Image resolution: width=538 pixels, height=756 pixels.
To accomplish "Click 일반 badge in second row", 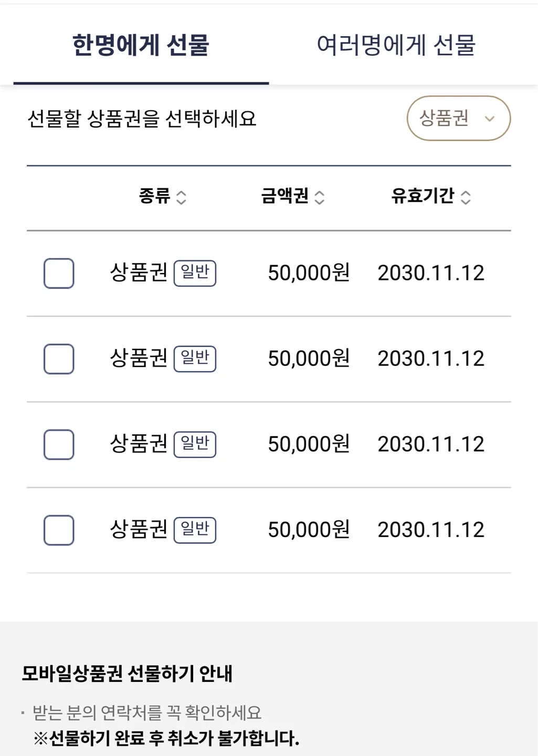I will (x=195, y=359).
